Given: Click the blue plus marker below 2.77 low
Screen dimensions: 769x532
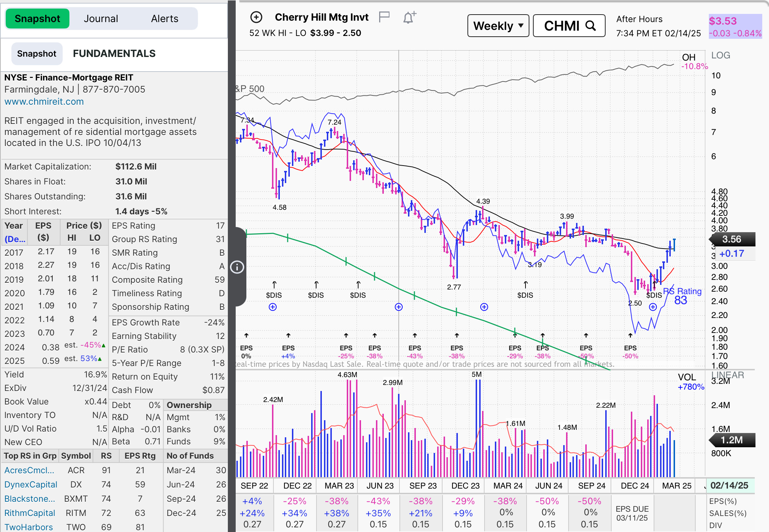Looking at the screenshot, I should [x=484, y=307].
